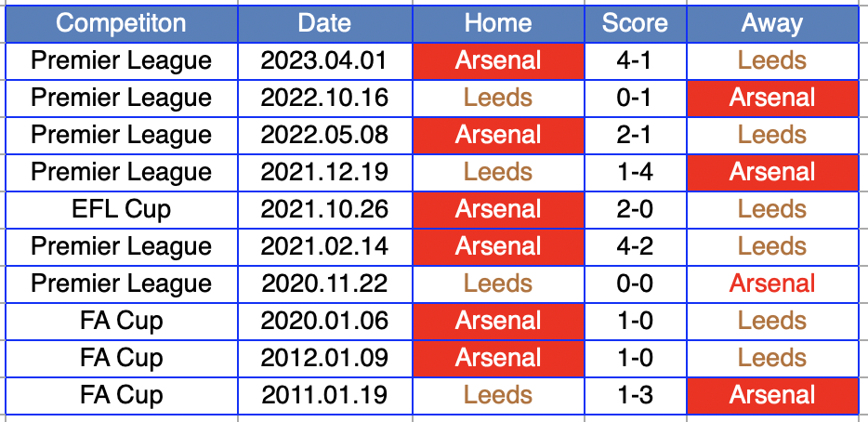Click the score cell showing 1-3

(x=636, y=396)
